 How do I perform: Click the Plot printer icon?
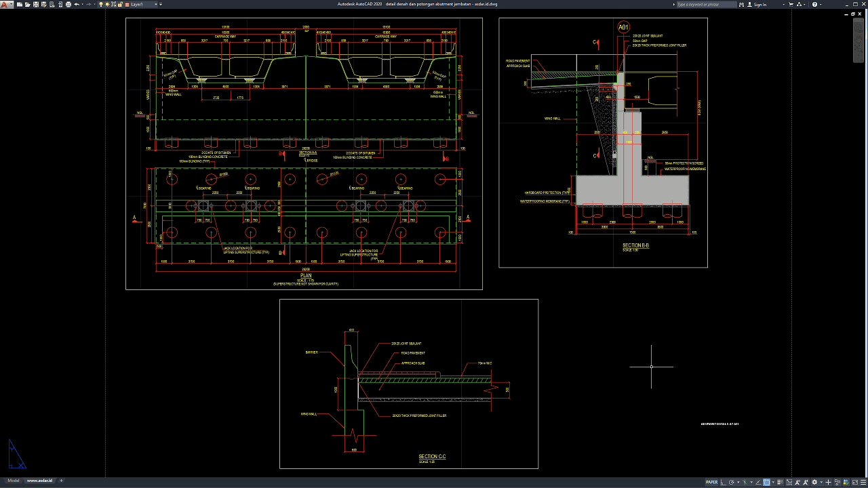click(x=68, y=4)
